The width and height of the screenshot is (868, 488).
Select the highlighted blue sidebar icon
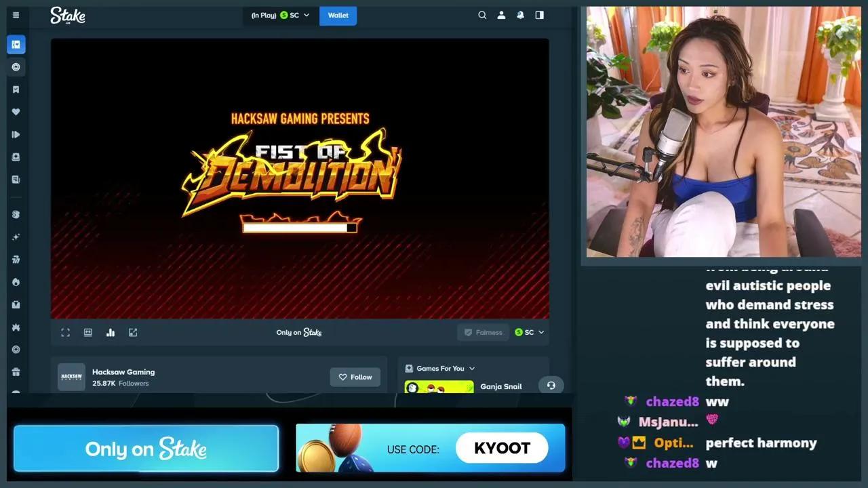click(16, 45)
